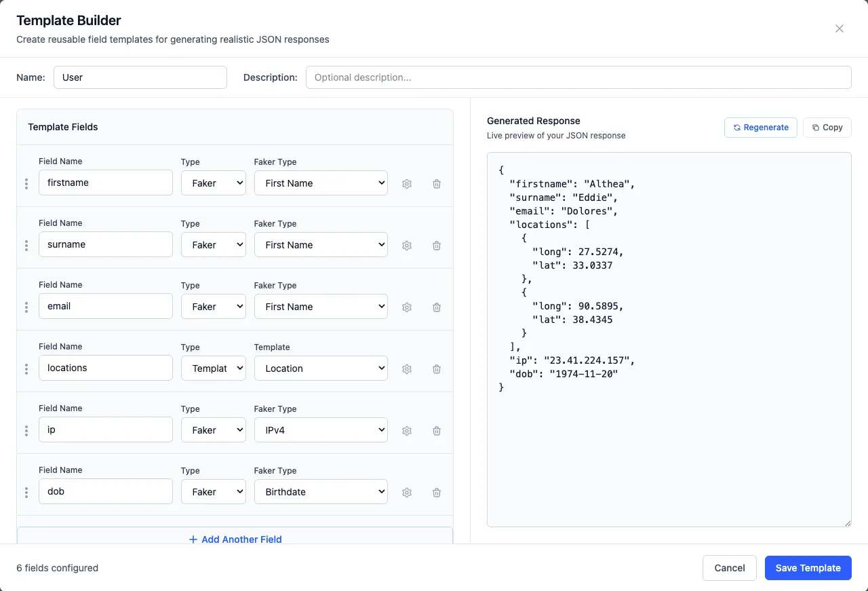Open the Template dropdown showing Location
The height and width of the screenshot is (591, 868).
click(321, 368)
